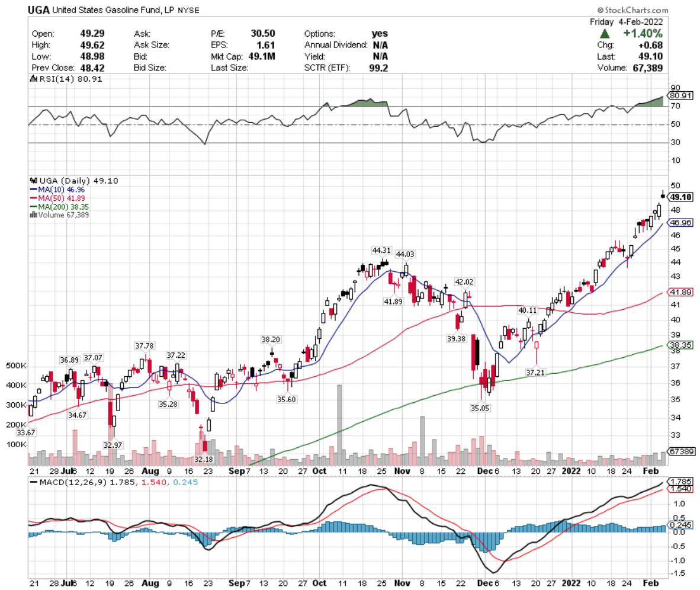Click the 37.07 price annotation
This screenshot has width=700, height=590.
[93, 358]
